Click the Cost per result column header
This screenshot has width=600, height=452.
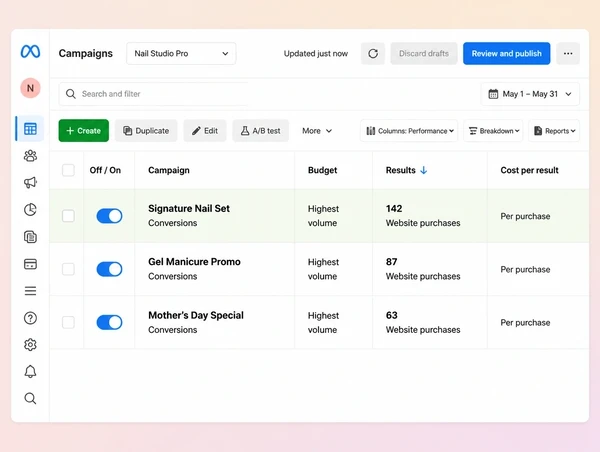530,170
